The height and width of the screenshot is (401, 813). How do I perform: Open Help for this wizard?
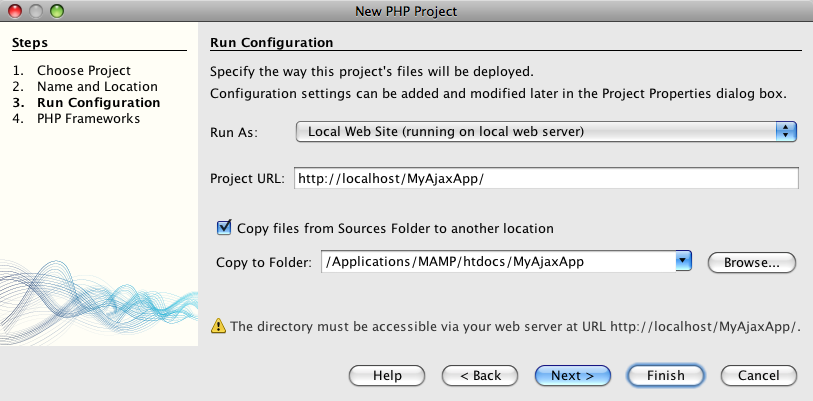[x=387, y=376]
